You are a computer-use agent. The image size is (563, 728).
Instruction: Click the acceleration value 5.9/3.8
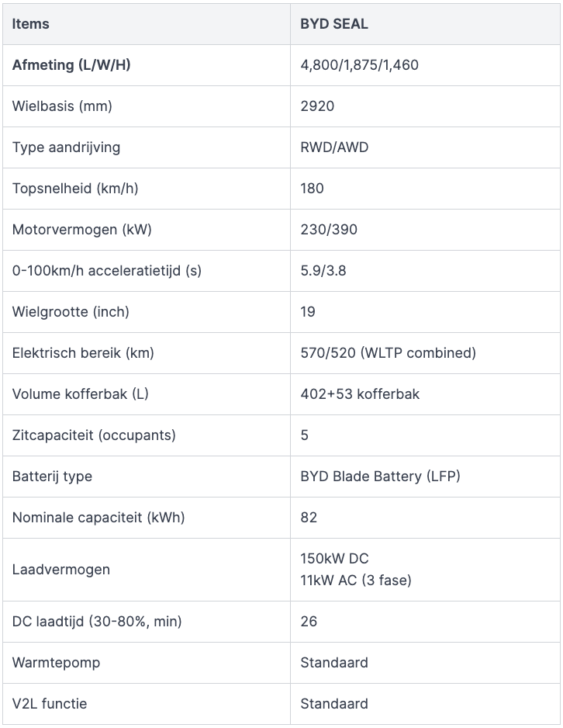pos(324,271)
